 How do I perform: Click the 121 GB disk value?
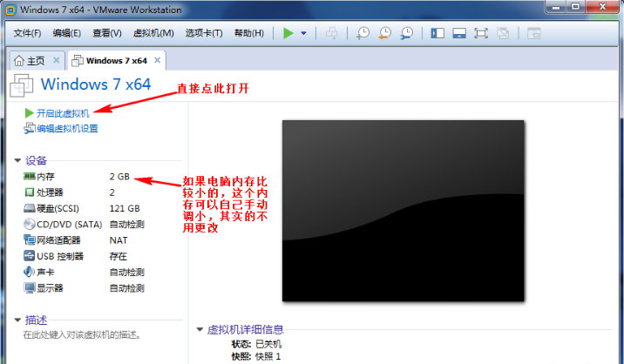point(125,208)
